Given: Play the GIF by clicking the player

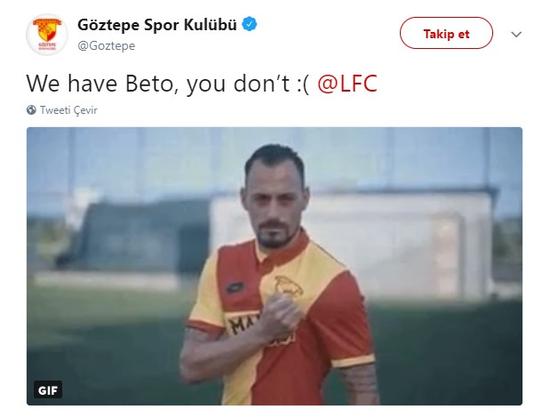Looking at the screenshot, I should click(x=276, y=274).
